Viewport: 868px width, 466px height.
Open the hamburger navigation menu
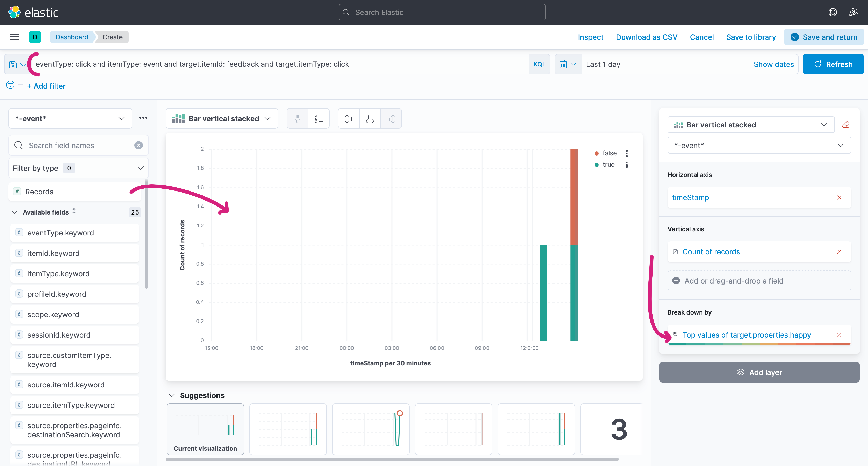pos(14,37)
